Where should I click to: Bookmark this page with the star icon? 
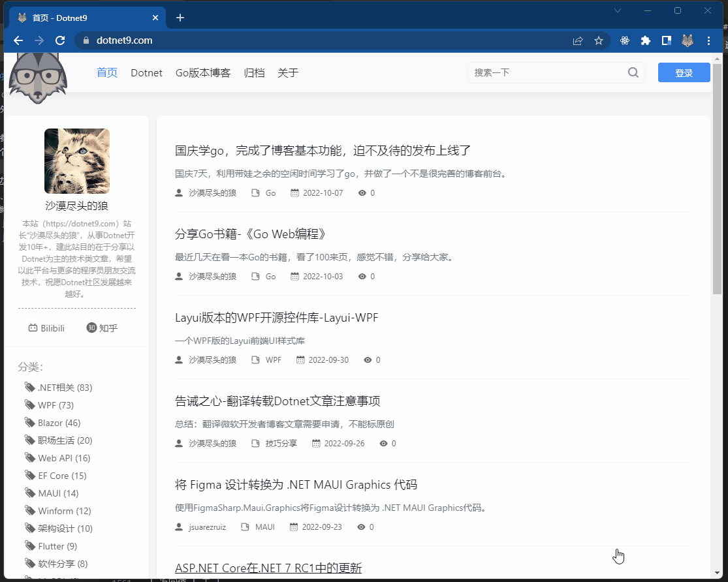click(599, 41)
